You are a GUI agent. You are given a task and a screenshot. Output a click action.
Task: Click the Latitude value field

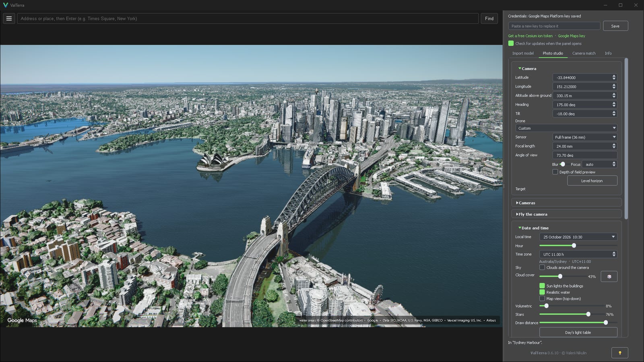(x=585, y=77)
